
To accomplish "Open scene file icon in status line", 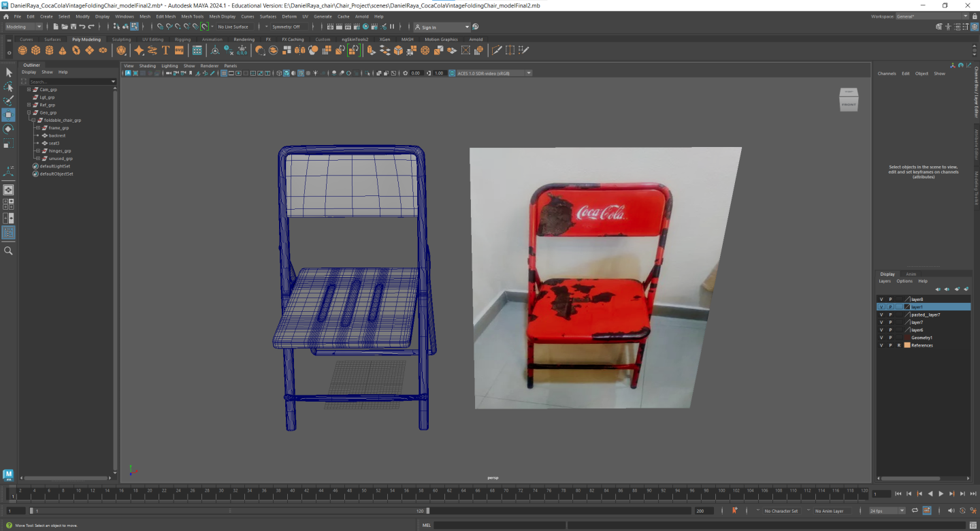I will (x=64, y=27).
